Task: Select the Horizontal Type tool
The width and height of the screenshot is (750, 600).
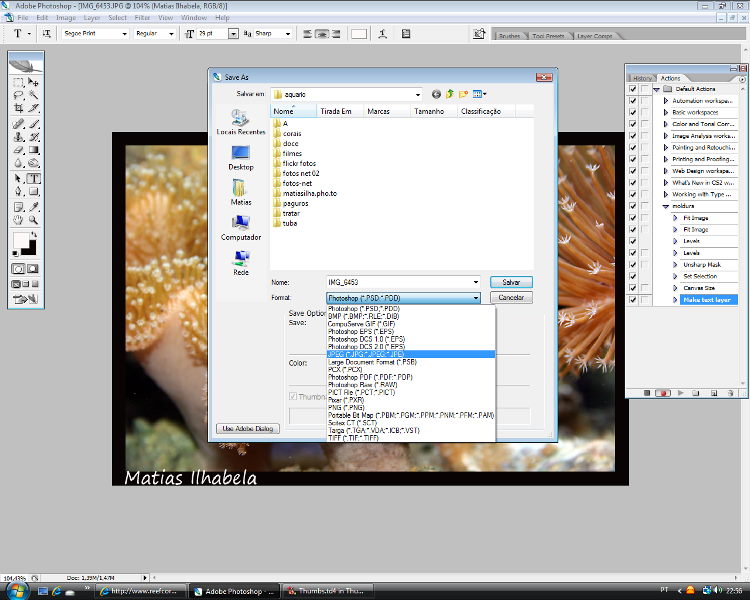Action: pos(33,178)
